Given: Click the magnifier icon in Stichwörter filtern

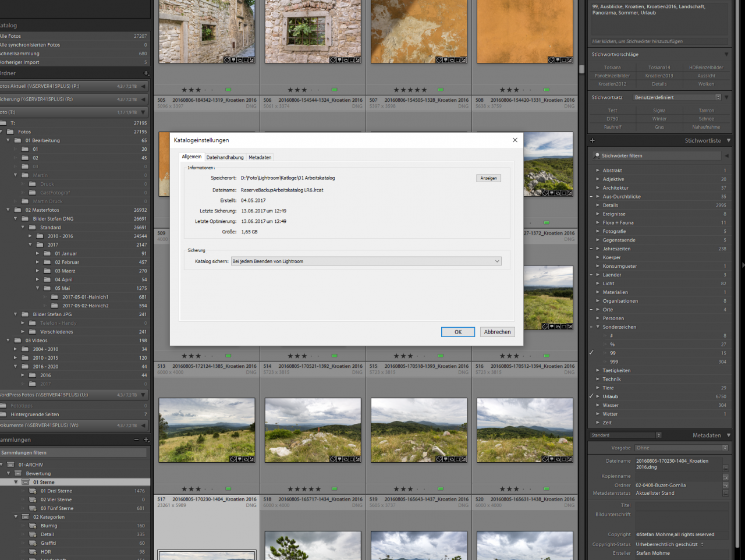Looking at the screenshot, I should pyautogui.click(x=597, y=155).
